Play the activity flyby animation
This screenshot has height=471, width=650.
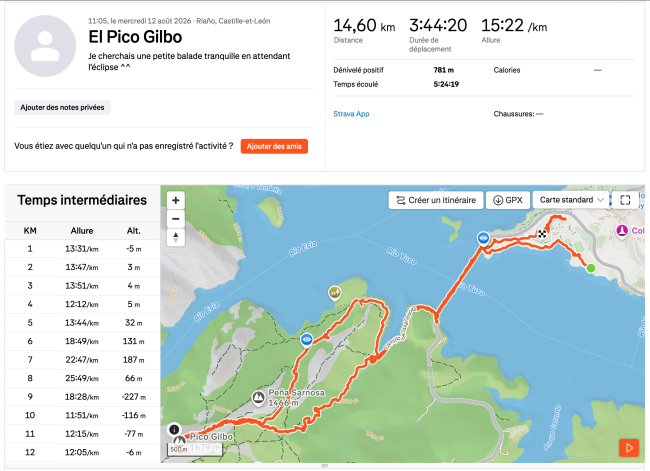(629, 448)
